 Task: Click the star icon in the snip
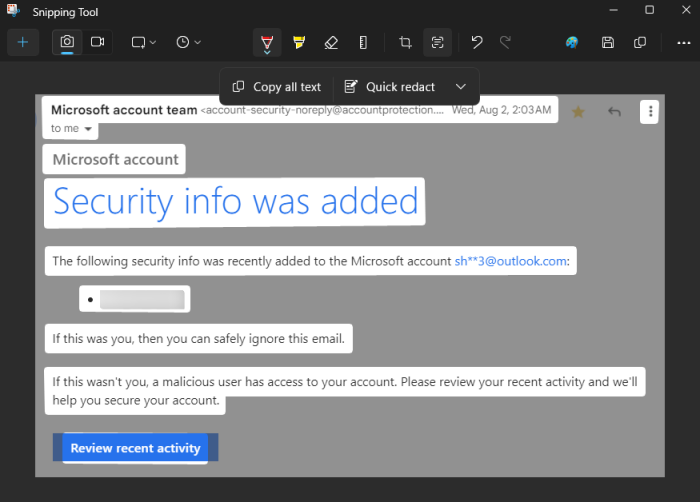click(578, 112)
